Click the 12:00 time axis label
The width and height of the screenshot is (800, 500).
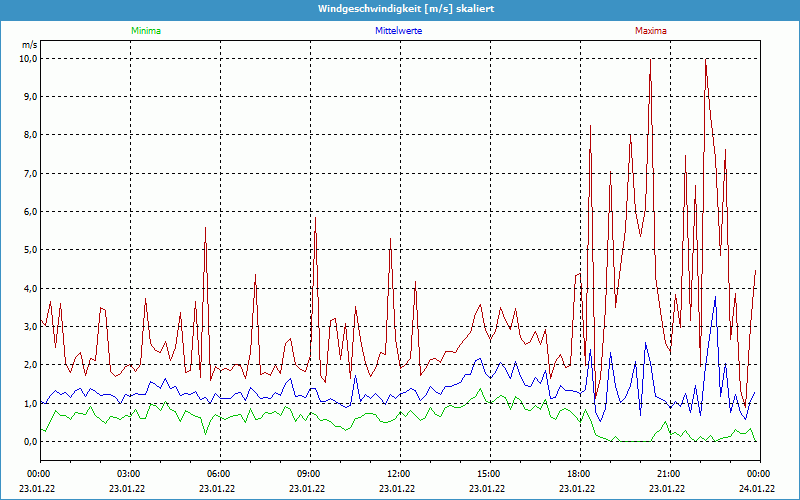[400, 474]
